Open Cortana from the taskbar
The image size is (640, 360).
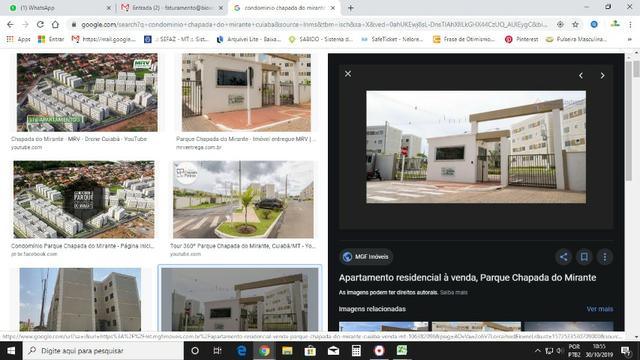click(x=195, y=351)
